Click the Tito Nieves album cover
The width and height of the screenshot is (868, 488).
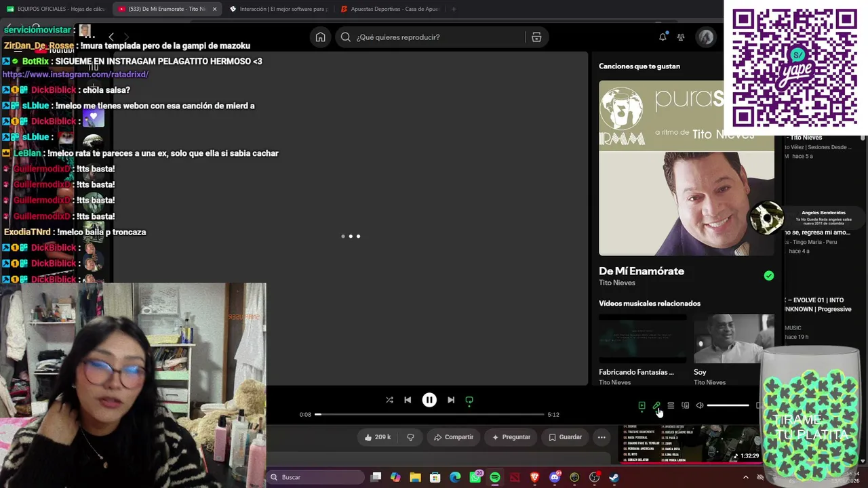point(686,168)
